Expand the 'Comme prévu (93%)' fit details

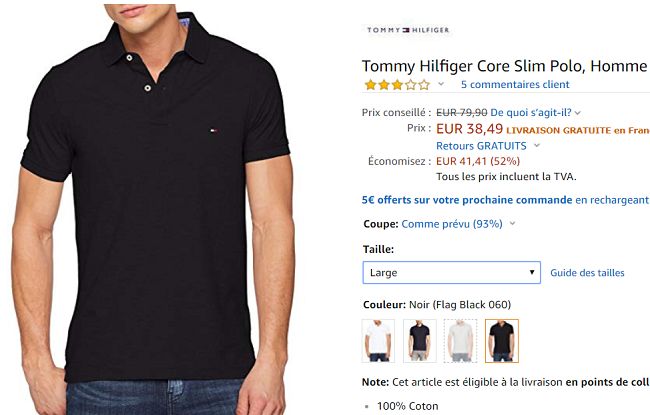tap(513, 224)
